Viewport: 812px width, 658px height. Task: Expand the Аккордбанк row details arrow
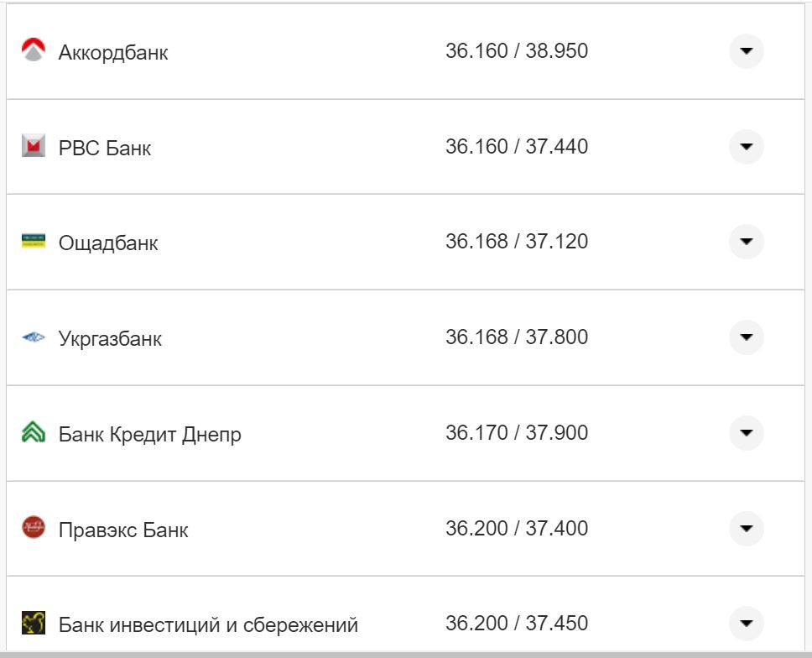pyautogui.click(x=746, y=51)
